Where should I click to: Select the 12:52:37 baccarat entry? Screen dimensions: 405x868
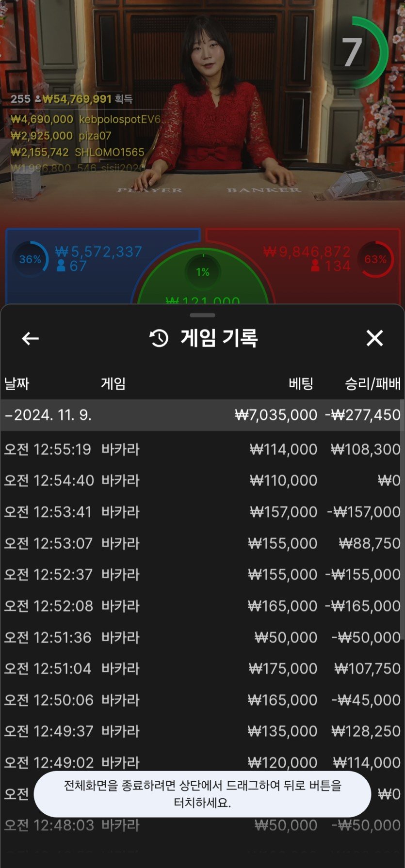tap(202, 575)
